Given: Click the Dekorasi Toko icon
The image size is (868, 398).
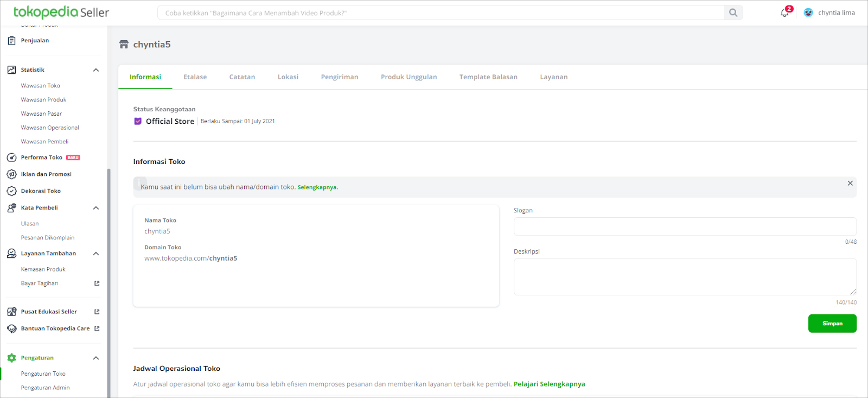Looking at the screenshot, I should pyautogui.click(x=11, y=191).
